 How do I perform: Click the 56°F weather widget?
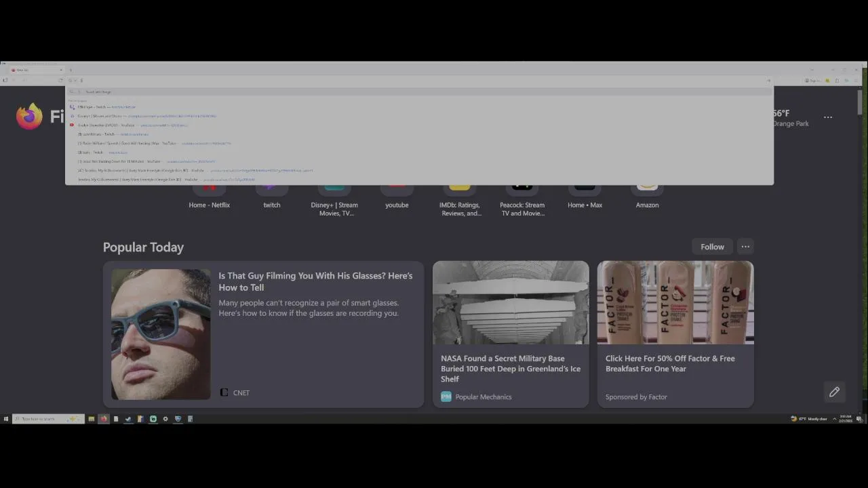[790, 118]
